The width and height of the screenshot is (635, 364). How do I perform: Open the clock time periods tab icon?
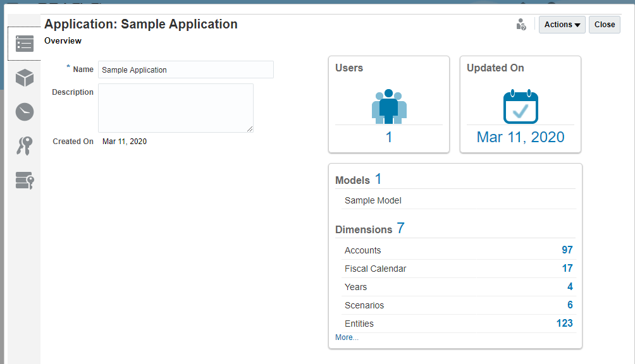tap(24, 112)
